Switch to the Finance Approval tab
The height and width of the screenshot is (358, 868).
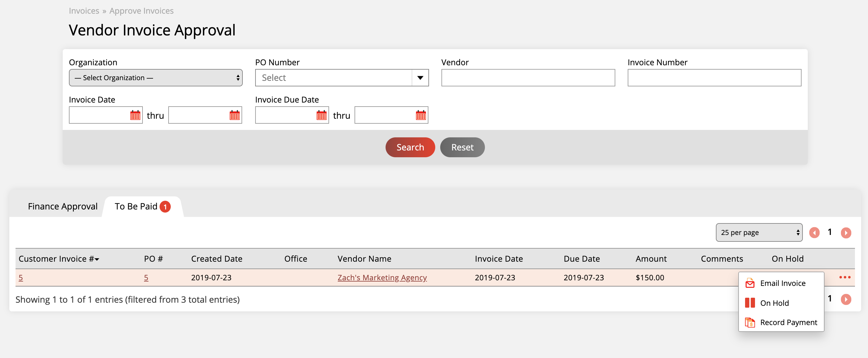coord(63,206)
